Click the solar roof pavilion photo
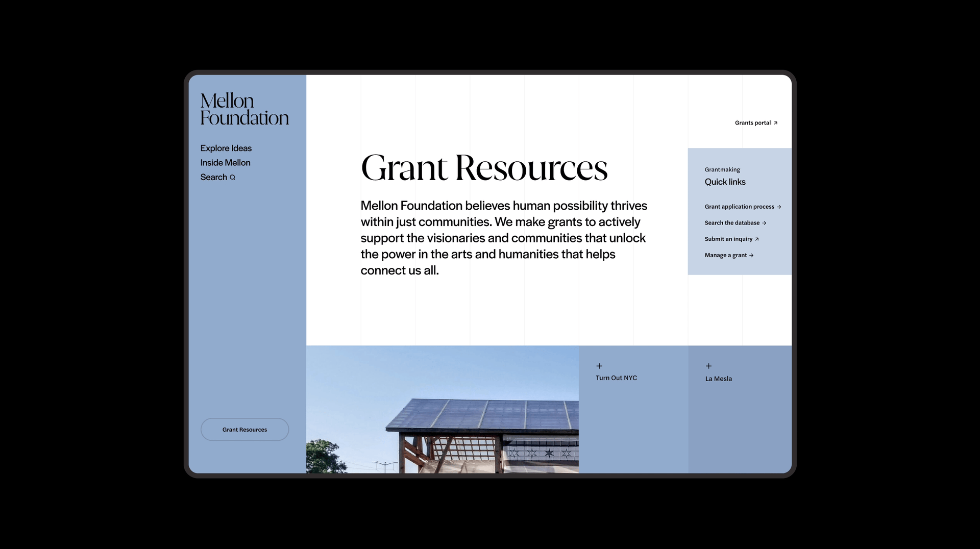Screen dimensions: 980x549 (443, 409)
